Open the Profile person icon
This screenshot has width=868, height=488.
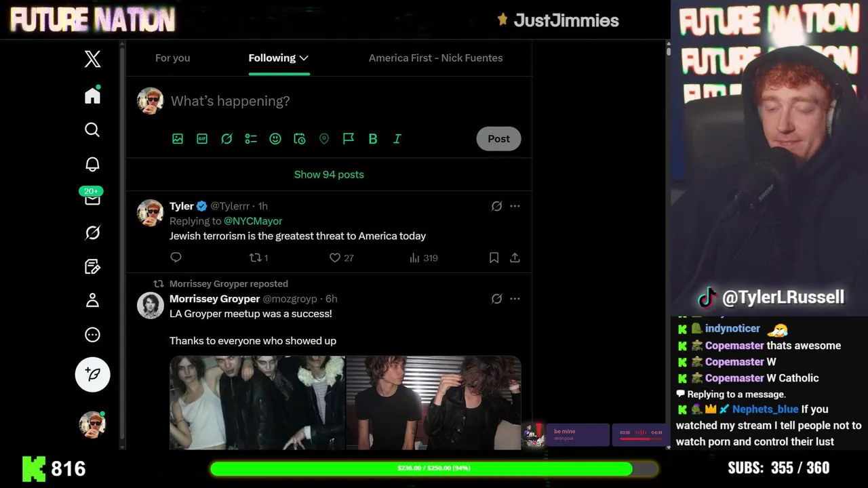click(92, 300)
